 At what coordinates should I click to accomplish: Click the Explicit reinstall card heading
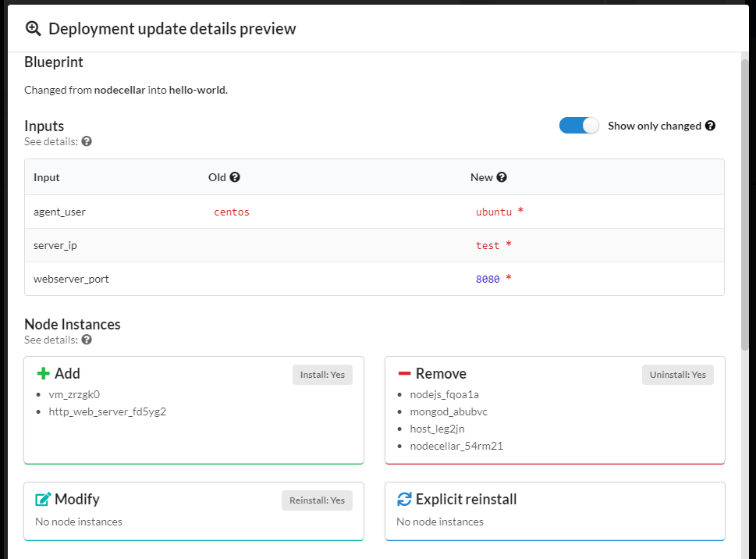tap(467, 499)
